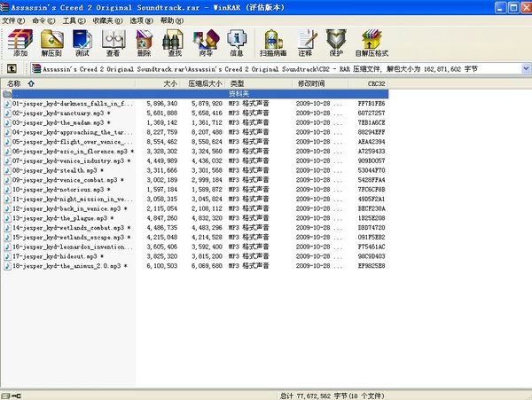Open the Favorites (收藏夹) menu
The width and height of the screenshot is (532, 400).
[x=107, y=20]
